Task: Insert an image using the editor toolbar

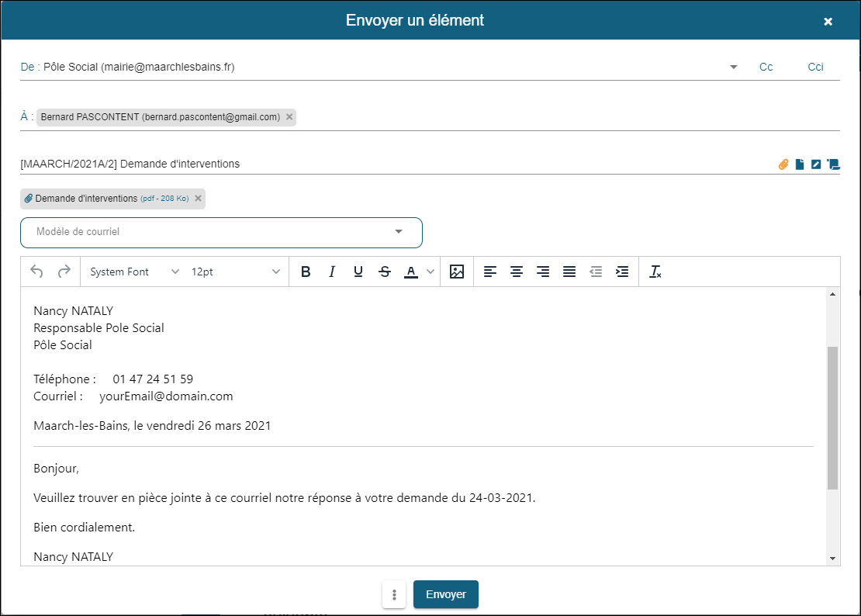Action: 457,272
